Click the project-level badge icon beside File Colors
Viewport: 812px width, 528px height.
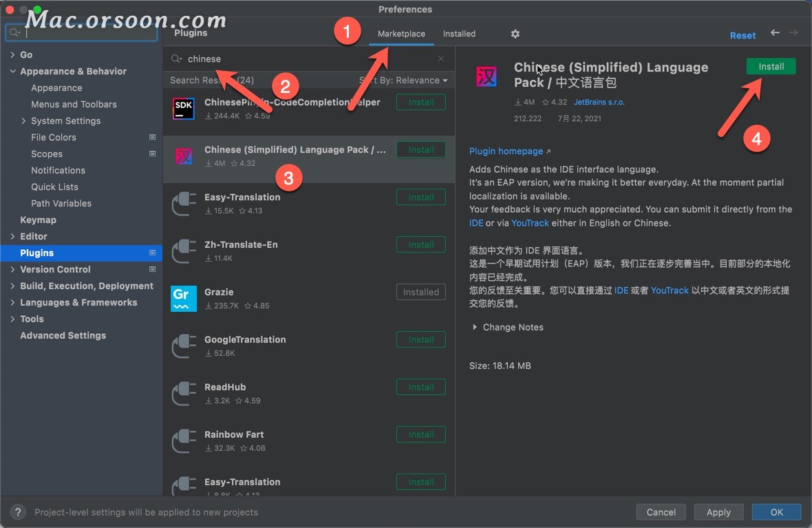152,137
